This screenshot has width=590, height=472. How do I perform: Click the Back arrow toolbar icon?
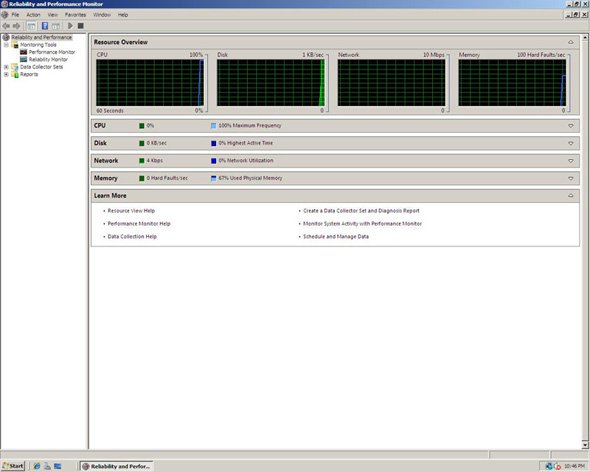[6, 26]
